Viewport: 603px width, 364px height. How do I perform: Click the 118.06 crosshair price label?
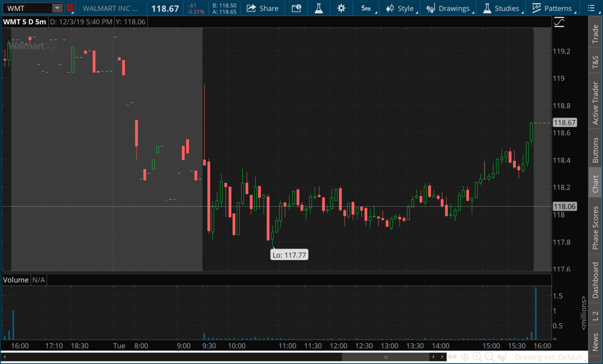[564, 206]
